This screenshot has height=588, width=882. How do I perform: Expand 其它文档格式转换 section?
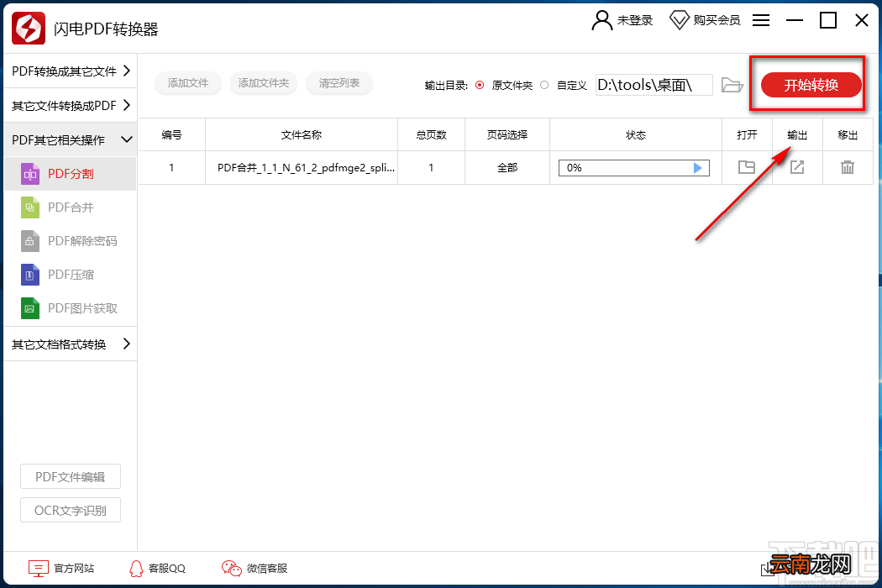71,344
